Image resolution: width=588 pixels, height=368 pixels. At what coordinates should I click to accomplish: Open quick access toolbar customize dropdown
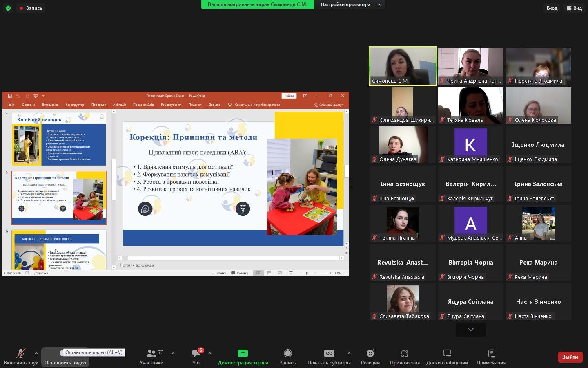click(x=43, y=96)
